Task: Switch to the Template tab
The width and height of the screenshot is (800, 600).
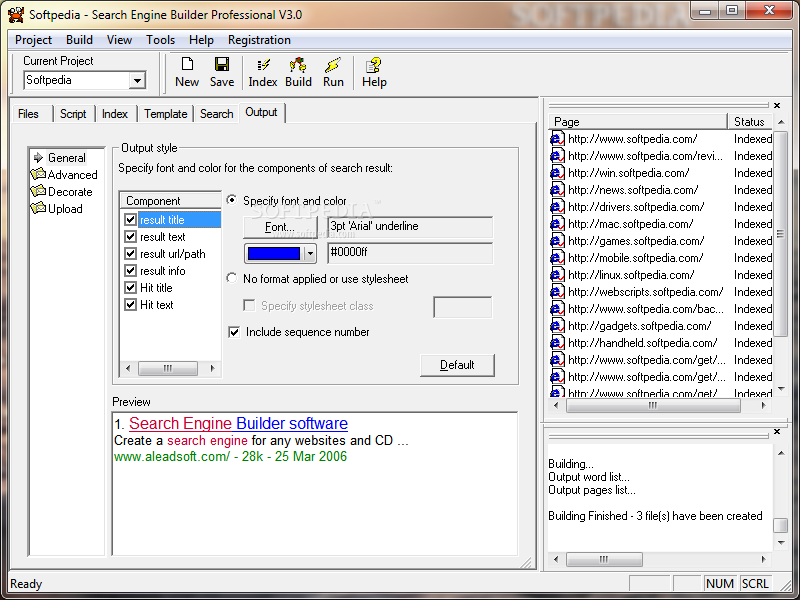Action: 165,114
